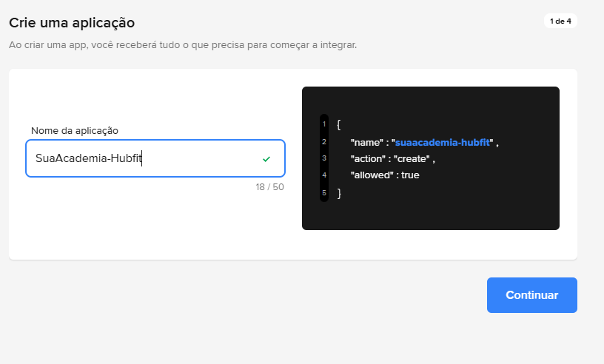Click the blue Continuar button
Screen dimensions: 604x364
pos(531,295)
